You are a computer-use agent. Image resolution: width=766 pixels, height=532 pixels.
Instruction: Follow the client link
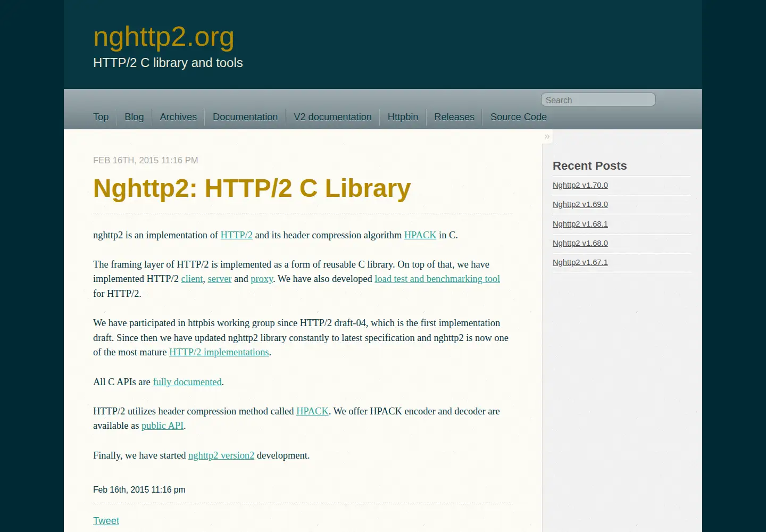tap(192, 279)
